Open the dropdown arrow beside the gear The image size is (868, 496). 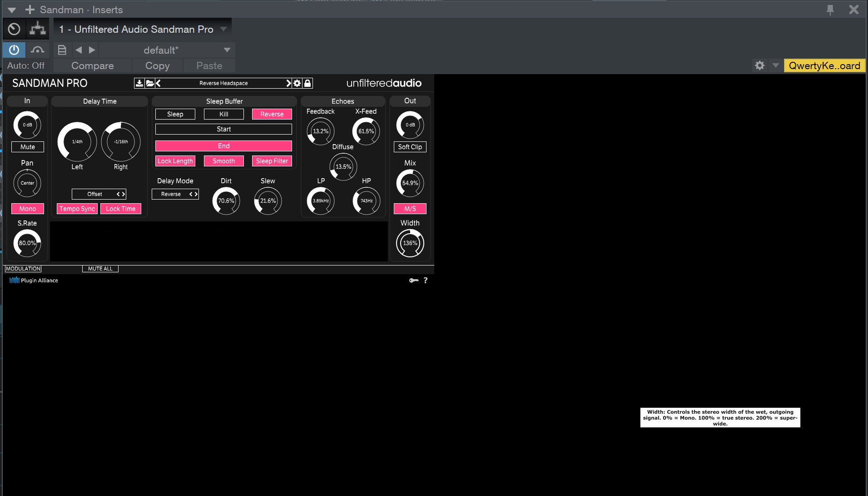[776, 65]
